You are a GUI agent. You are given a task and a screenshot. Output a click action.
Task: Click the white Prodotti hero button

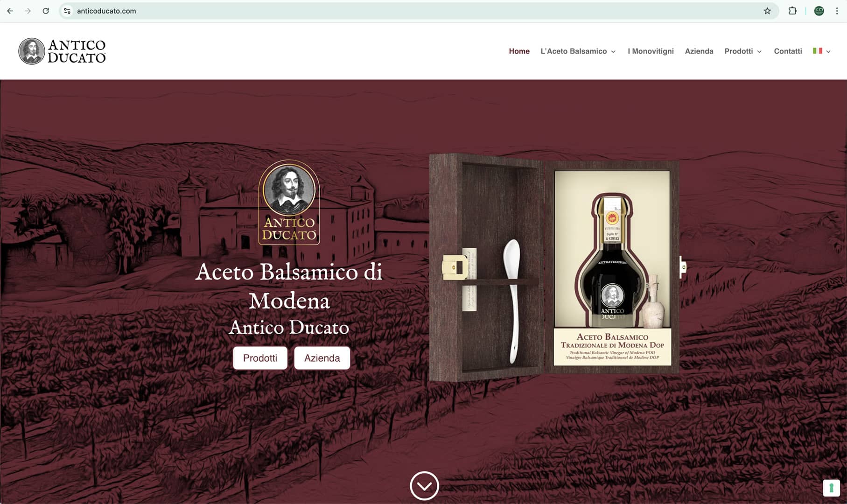pos(260,358)
